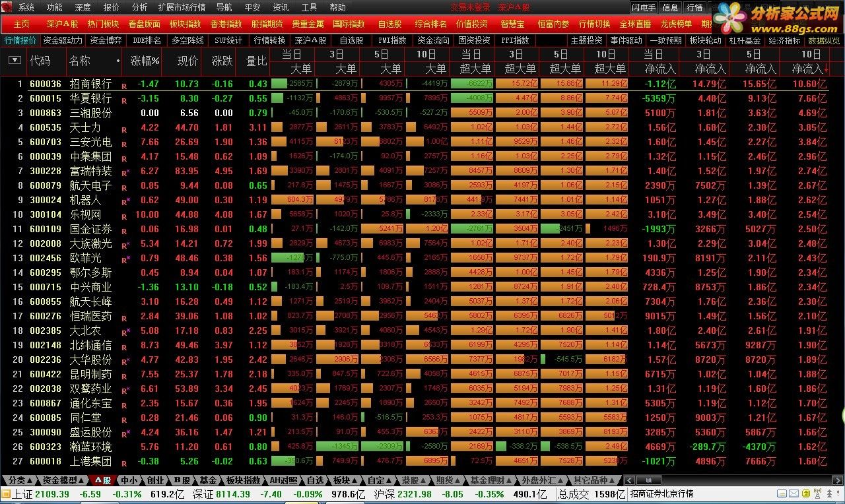This screenshot has height=504, width=845.
Task: Expand the 港股 bottom tab menu
Action: pos(414,480)
